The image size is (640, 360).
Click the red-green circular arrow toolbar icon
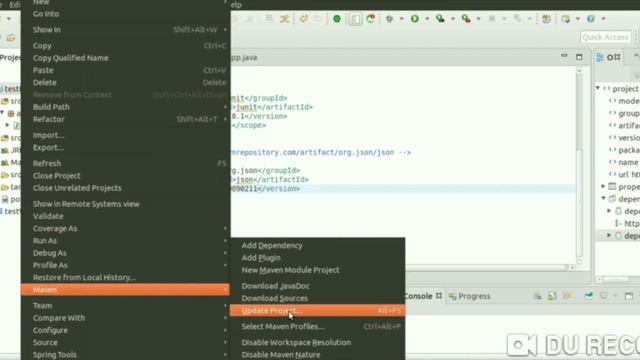371,19
